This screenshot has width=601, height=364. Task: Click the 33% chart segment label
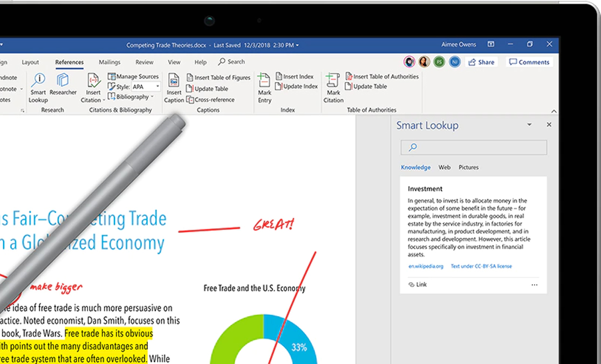[x=299, y=347]
